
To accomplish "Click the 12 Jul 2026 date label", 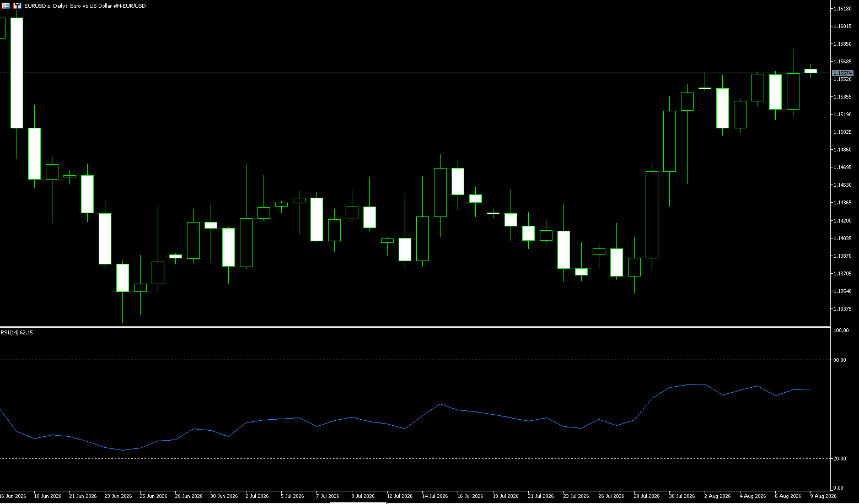I will (x=400, y=496).
